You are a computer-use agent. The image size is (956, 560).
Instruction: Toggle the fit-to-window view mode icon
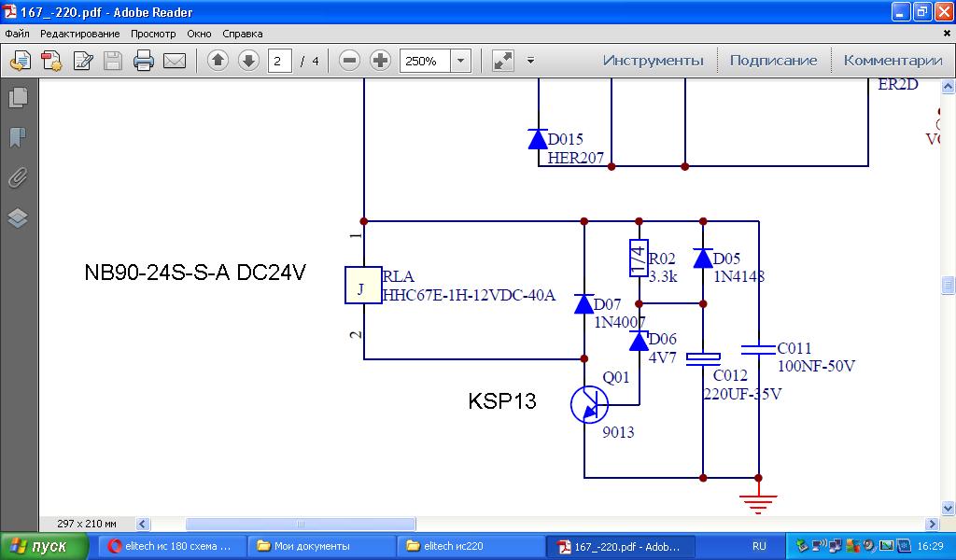point(503,61)
